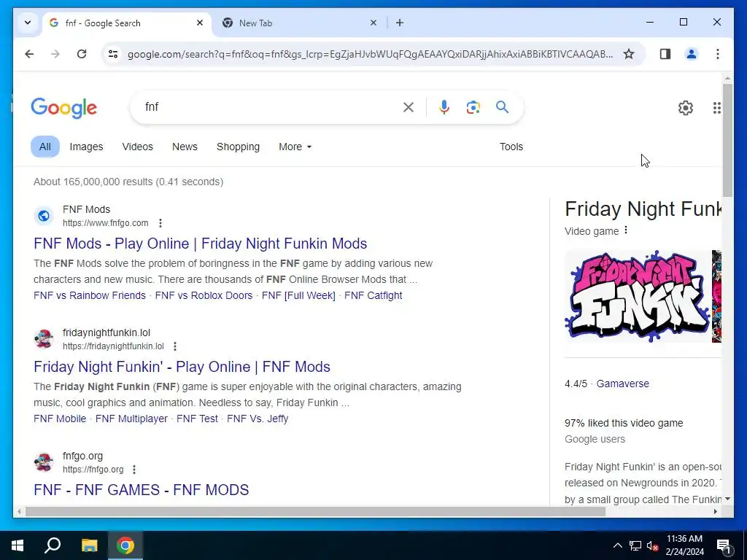Go back to previous page

[29, 54]
